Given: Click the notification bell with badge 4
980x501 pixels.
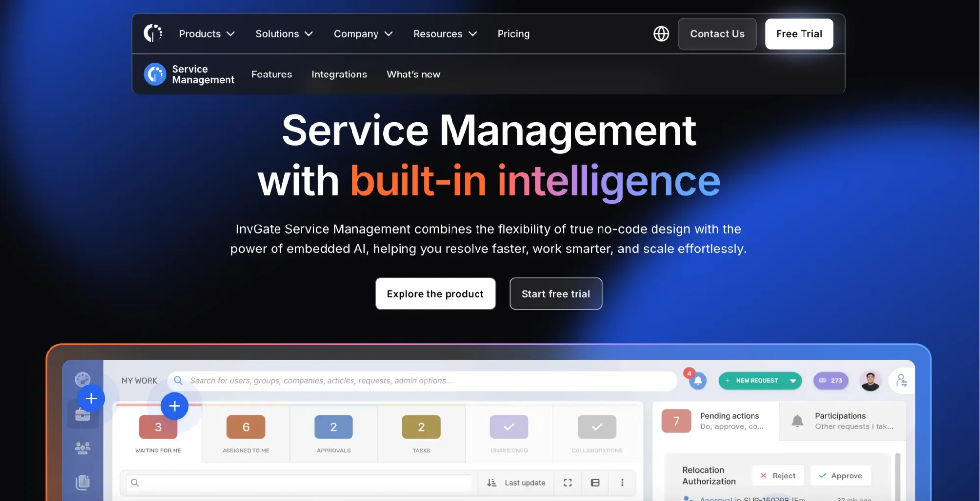Looking at the screenshot, I should pyautogui.click(x=698, y=380).
